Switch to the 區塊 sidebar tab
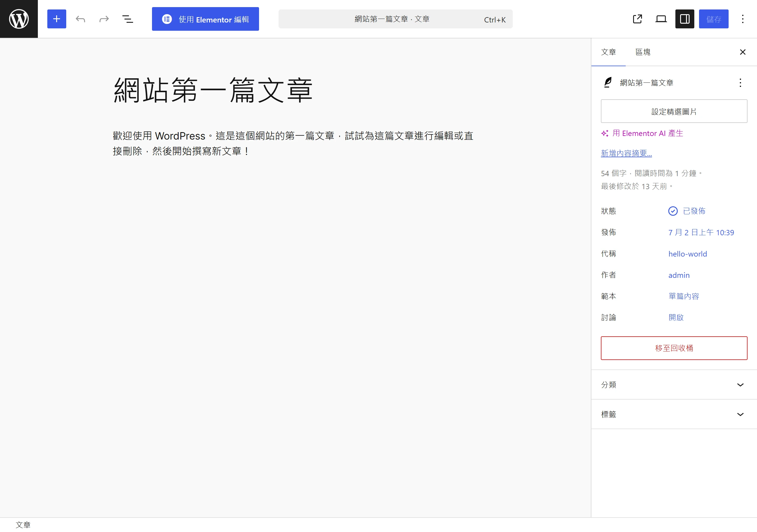Screen dimensions: 757x532 643,52
